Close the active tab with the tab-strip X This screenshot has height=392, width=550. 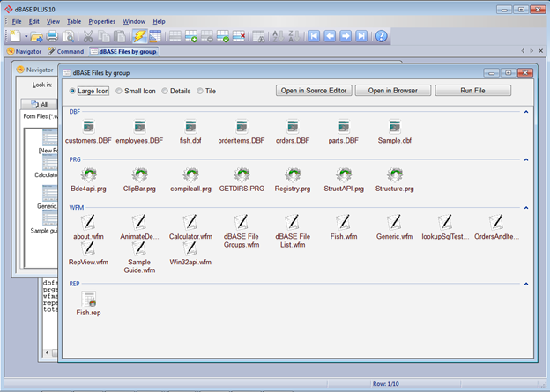click(x=541, y=51)
